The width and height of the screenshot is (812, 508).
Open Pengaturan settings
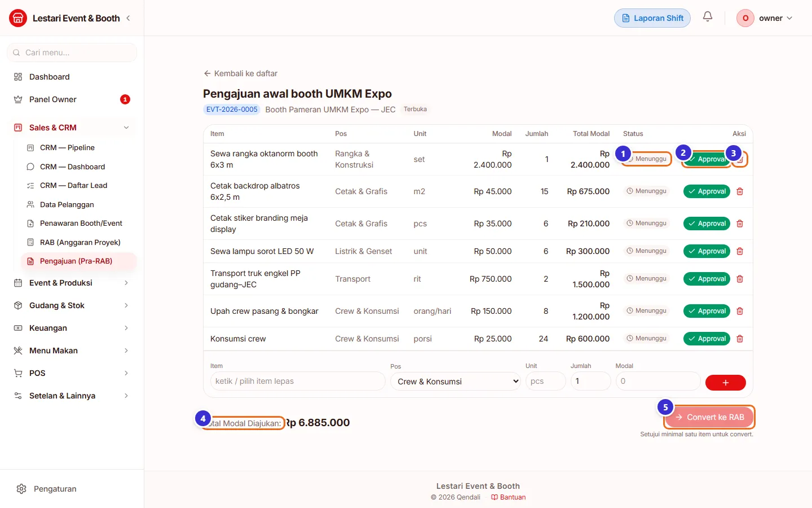point(72,489)
